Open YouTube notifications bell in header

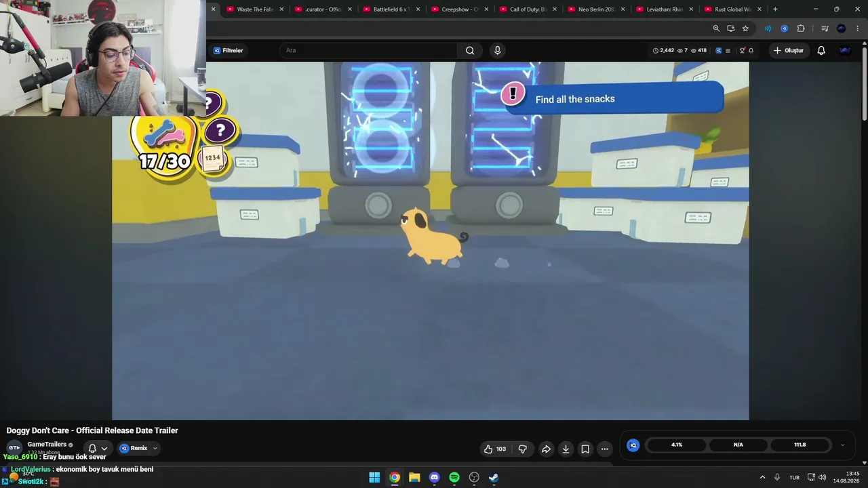click(821, 50)
